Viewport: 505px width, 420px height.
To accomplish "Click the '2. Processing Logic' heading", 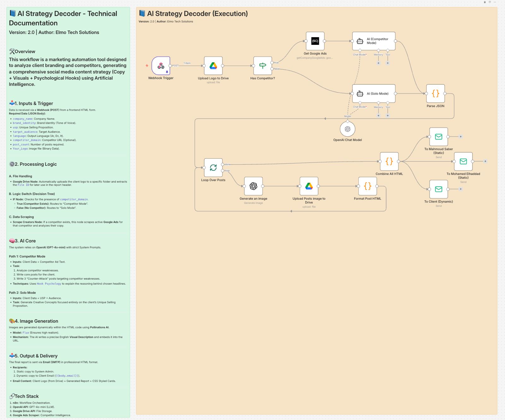I will tap(36, 164).
